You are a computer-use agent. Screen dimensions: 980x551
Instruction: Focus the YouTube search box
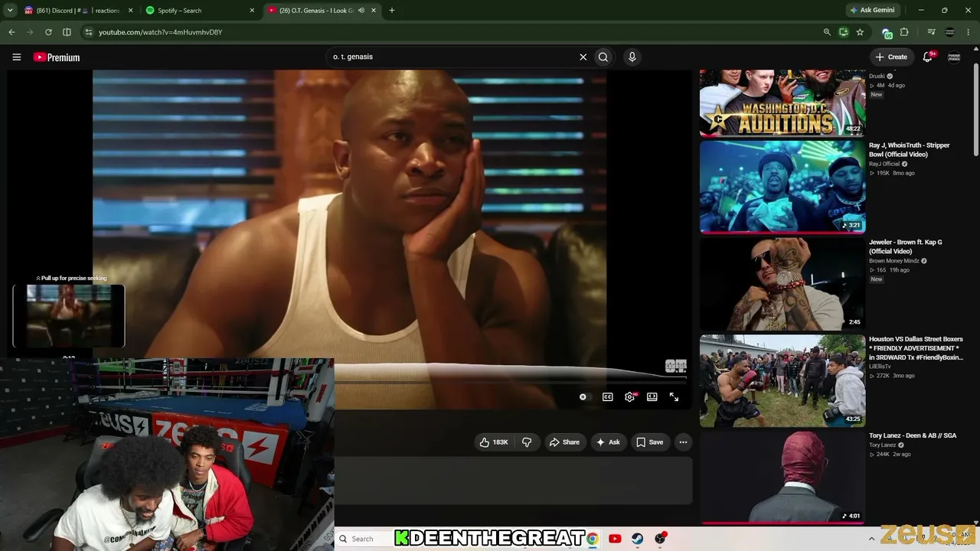(452, 57)
